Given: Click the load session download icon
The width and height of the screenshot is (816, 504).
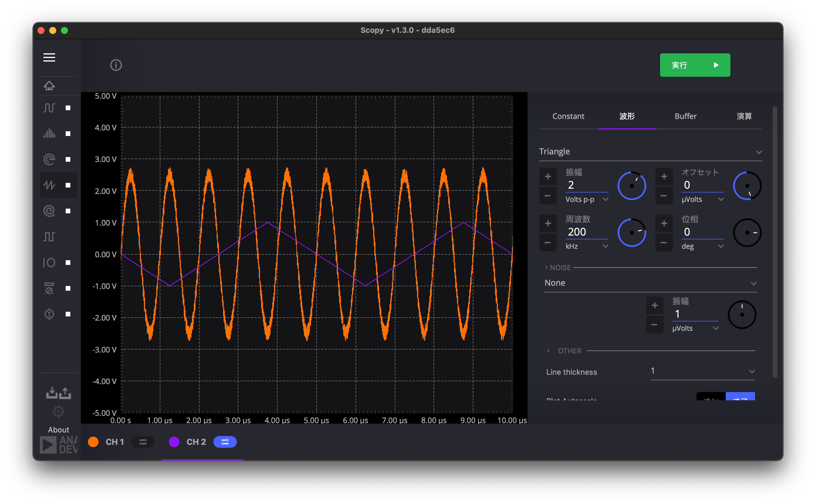Looking at the screenshot, I should 52,392.
